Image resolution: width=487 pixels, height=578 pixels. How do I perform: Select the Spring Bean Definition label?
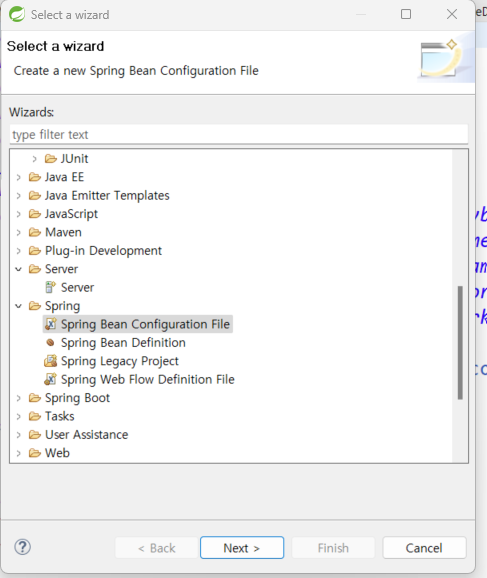[x=123, y=343]
